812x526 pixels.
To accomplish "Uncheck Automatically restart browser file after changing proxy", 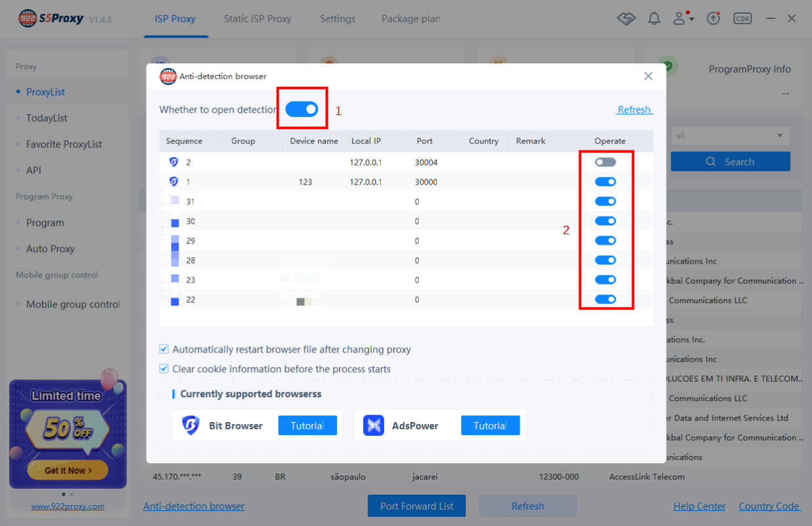I will (x=164, y=349).
